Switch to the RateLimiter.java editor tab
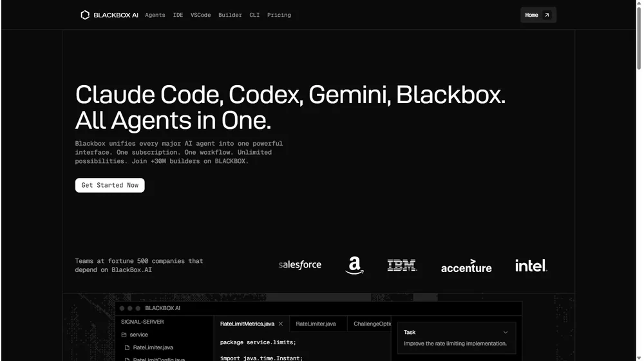644x361 pixels. coord(316,324)
